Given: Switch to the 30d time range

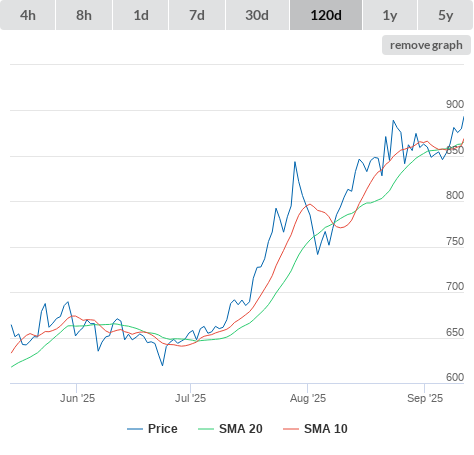Looking at the screenshot, I should 257,15.
